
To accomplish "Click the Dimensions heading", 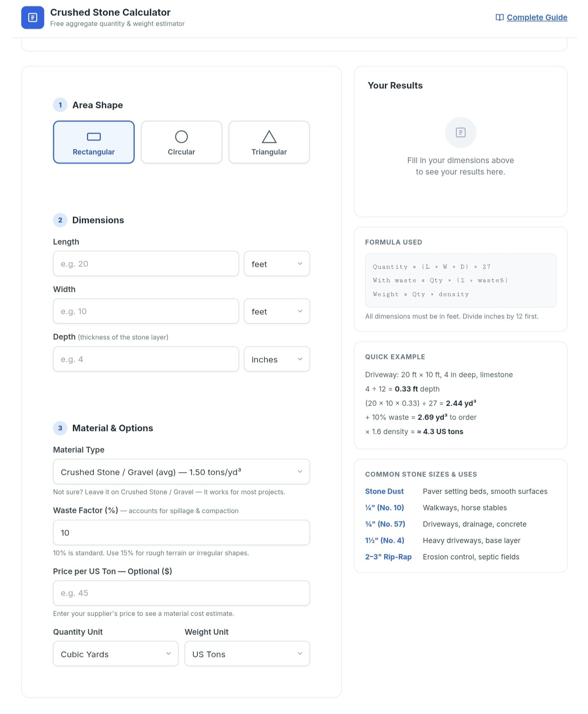I will pyautogui.click(x=98, y=220).
